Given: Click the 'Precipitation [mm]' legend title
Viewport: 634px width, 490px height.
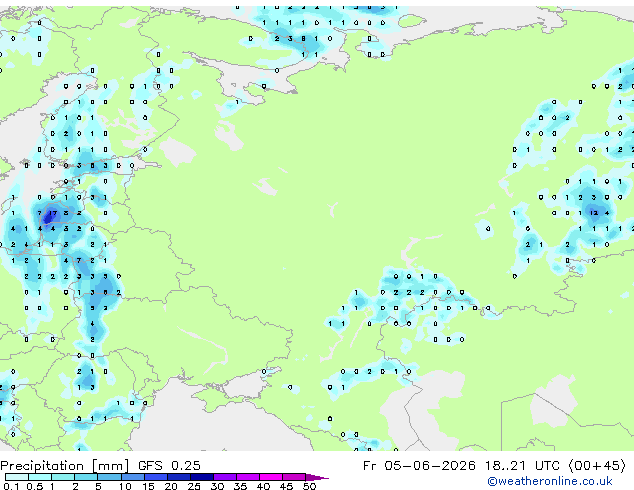Looking at the screenshot, I should [x=64, y=466].
